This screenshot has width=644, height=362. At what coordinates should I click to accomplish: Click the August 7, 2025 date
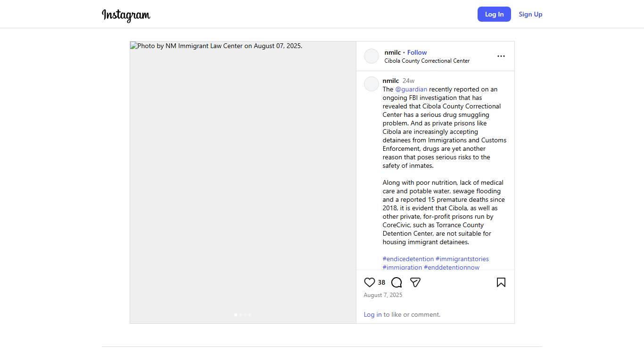point(383,295)
